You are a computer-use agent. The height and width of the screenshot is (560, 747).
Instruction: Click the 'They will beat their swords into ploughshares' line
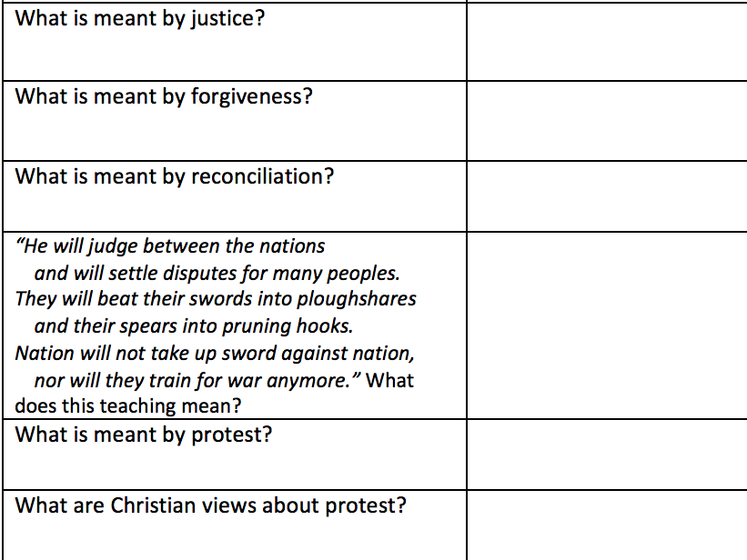click(216, 299)
